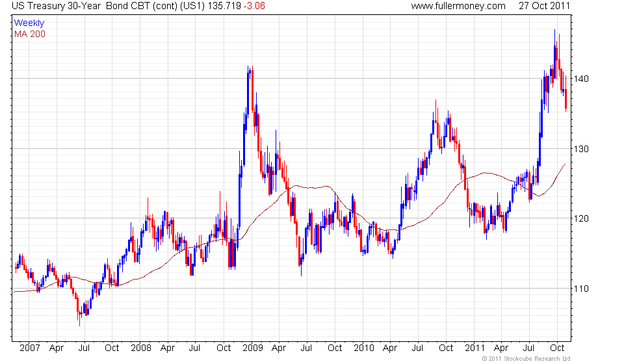This screenshot has height=364, width=624.
Task: Click the first 'Apr' label after 2007
Action: [57, 348]
